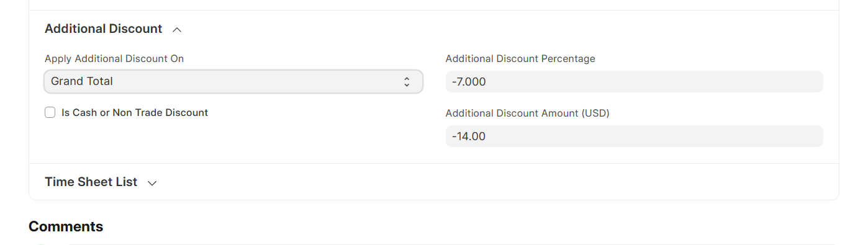
Task: Click the Comments heading
Action: pyautogui.click(x=66, y=226)
